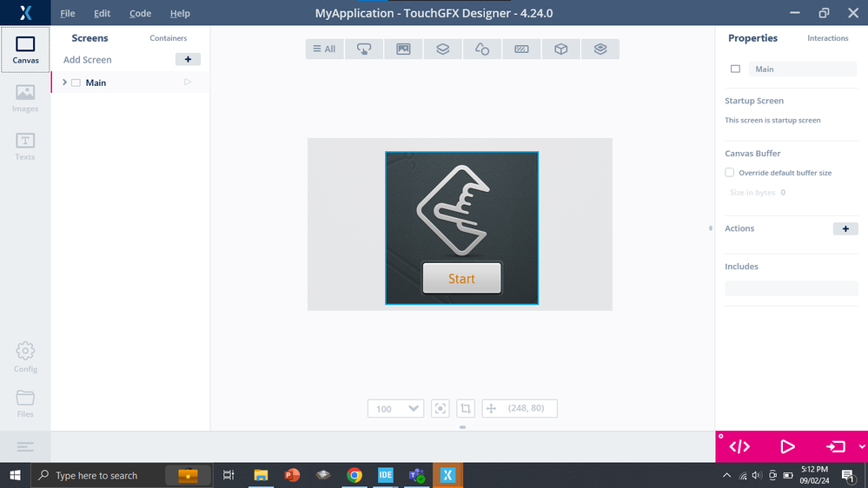Viewport: 868px width, 488px height.
Task: Run the simulator with play button
Action: tap(787, 446)
